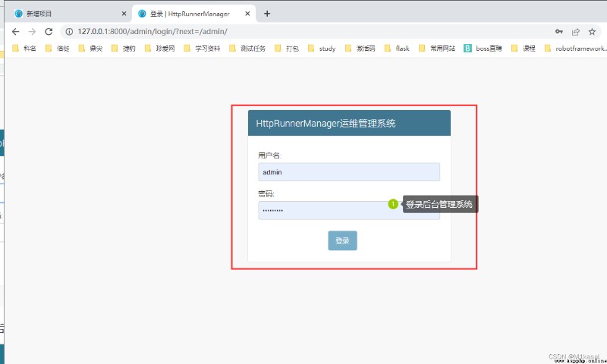Close the 新增项目 tab
Screen dimensions: 607x364
(x=124, y=14)
